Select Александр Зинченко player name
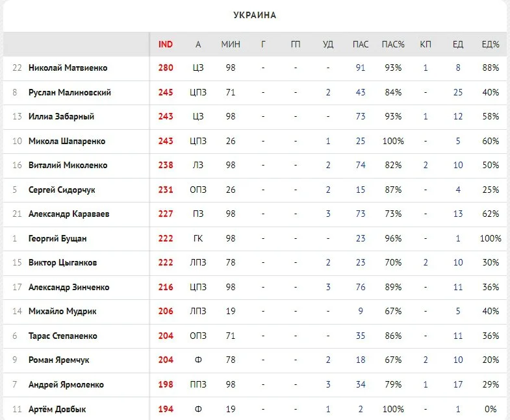This screenshot has height=420, width=510. click(x=69, y=287)
